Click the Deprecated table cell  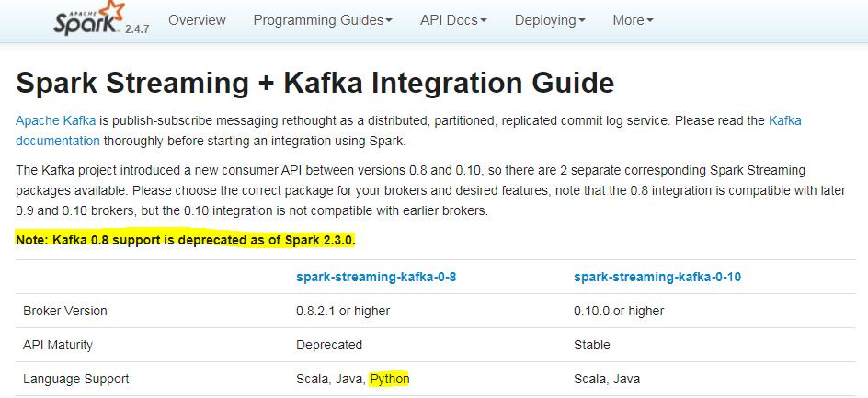coord(329,345)
